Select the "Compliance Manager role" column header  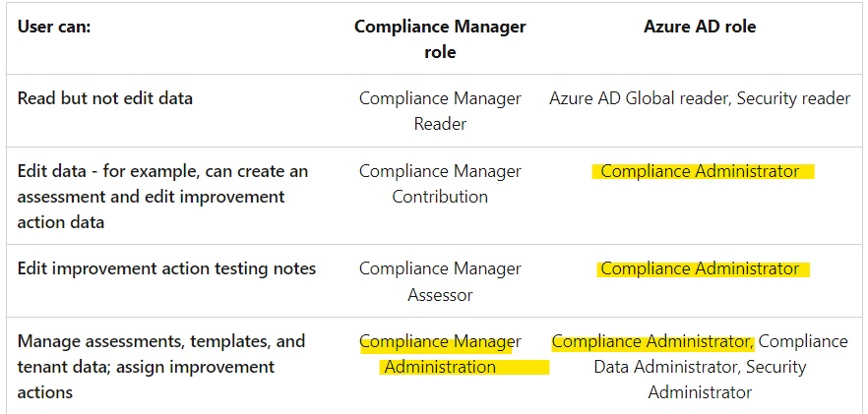(440, 39)
